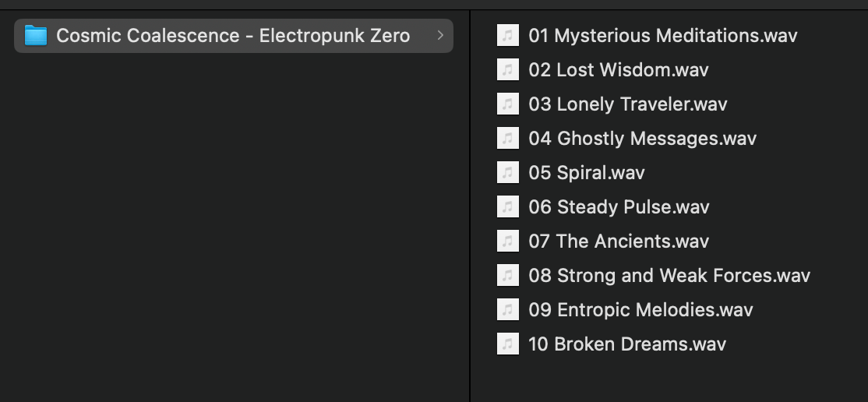Click the audio icon for 05 Spiral.wav
Viewport: 868px width, 402px height.
[x=507, y=173]
